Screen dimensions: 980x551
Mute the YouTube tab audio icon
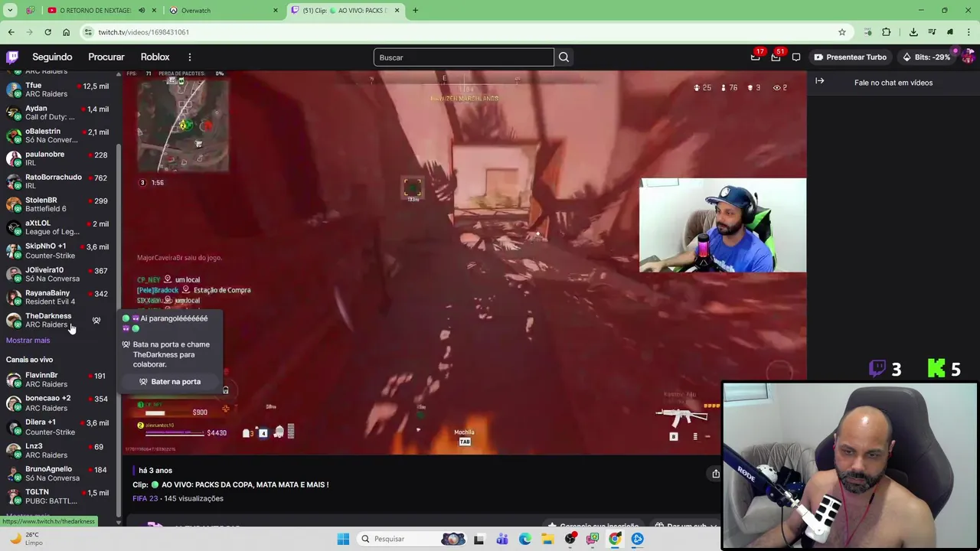(x=142, y=11)
